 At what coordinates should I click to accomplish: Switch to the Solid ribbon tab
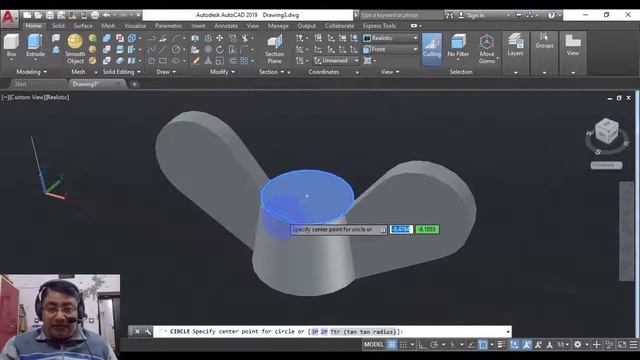pos(58,26)
